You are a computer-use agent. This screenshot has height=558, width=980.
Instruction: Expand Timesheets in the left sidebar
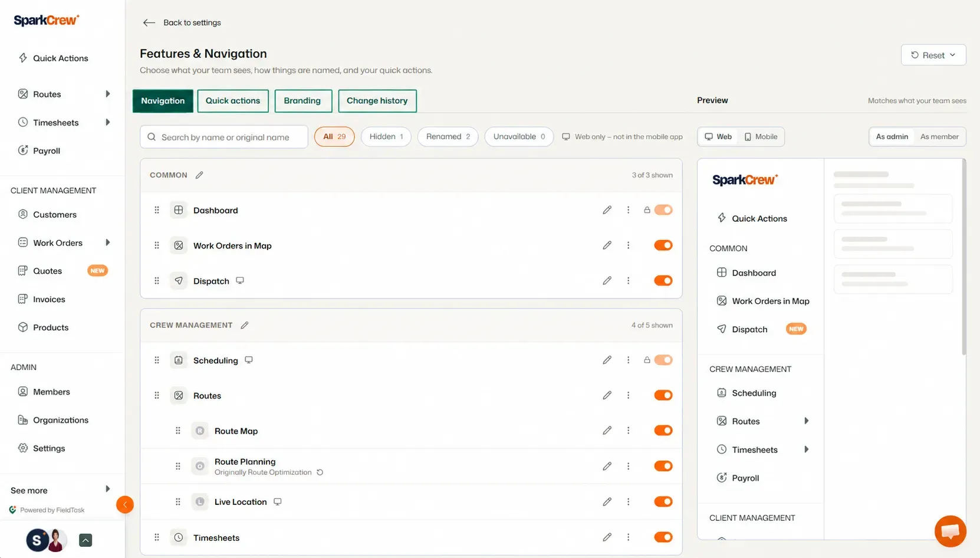(x=107, y=122)
